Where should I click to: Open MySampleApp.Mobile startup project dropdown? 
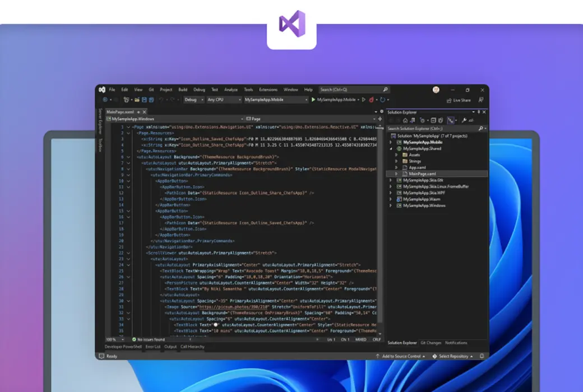tap(276, 100)
